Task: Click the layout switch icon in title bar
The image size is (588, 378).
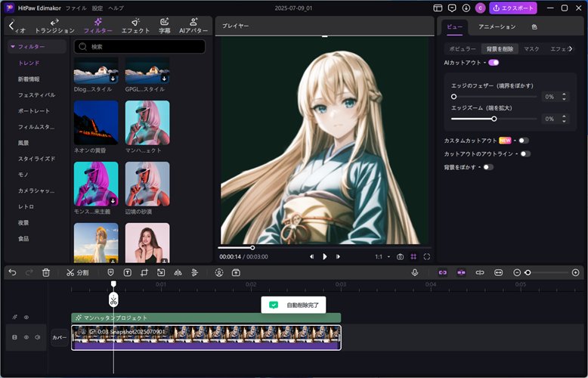Action: coord(438,8)
